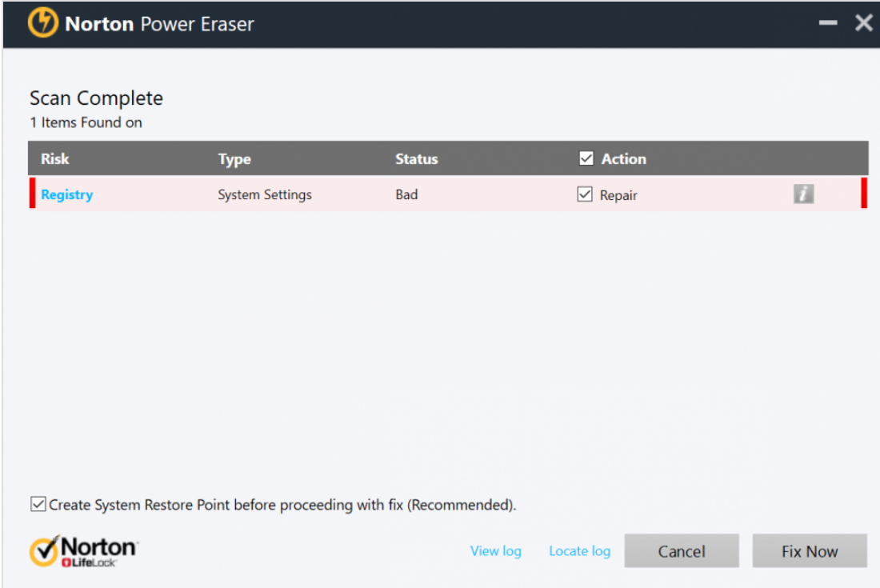Click the Status column header
Image resolution: width=880 pixels, height=588 pixels.
coord(417,158)
